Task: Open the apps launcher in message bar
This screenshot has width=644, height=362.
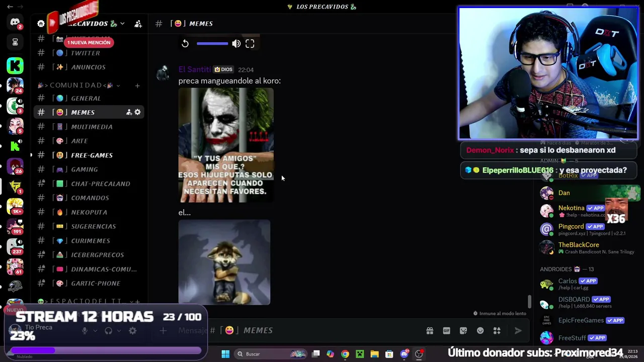Action: pyautogui.click(x=497, y=330)
